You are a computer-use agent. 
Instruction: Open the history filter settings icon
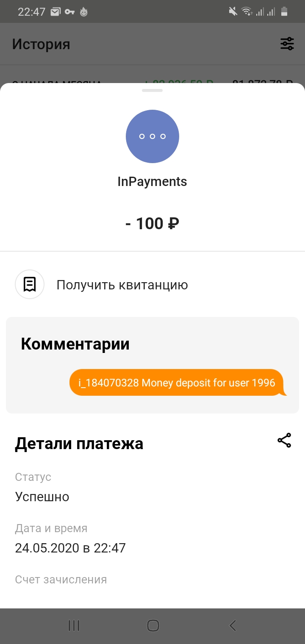coord(287,44)
